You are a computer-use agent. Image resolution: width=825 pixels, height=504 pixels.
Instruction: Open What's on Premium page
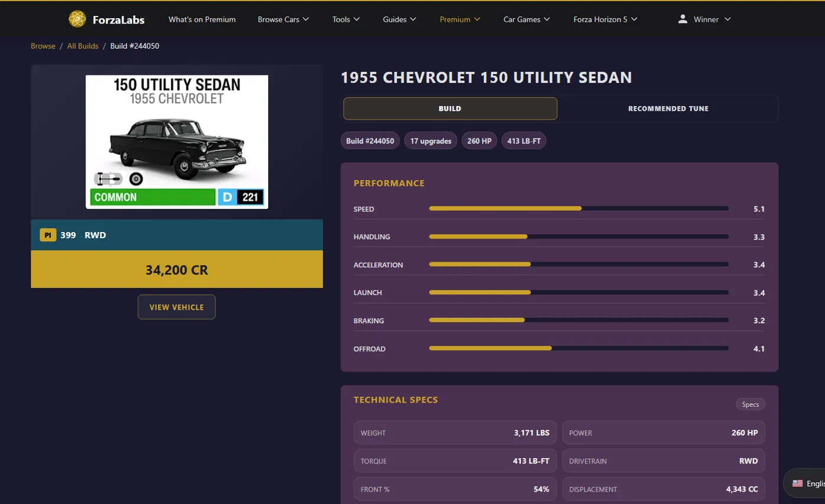coord(202,19)
